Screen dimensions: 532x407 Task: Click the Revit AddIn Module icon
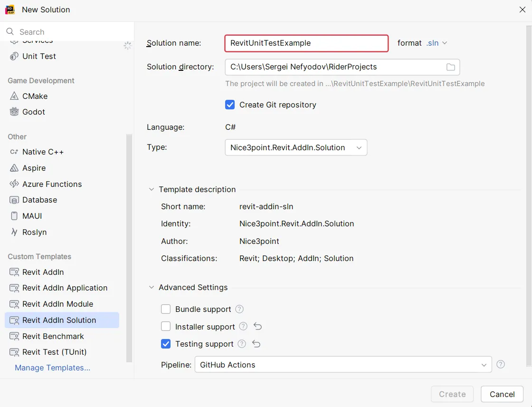pos(14,304)
